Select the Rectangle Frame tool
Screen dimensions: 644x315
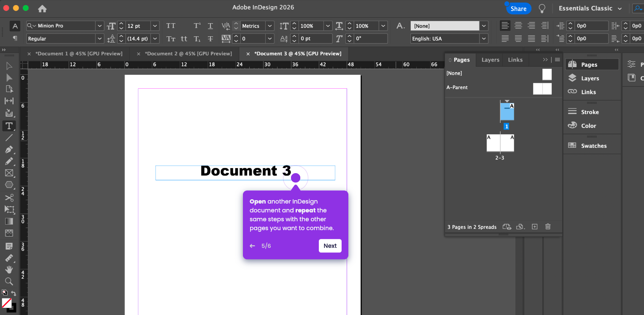tap(9, 173)
